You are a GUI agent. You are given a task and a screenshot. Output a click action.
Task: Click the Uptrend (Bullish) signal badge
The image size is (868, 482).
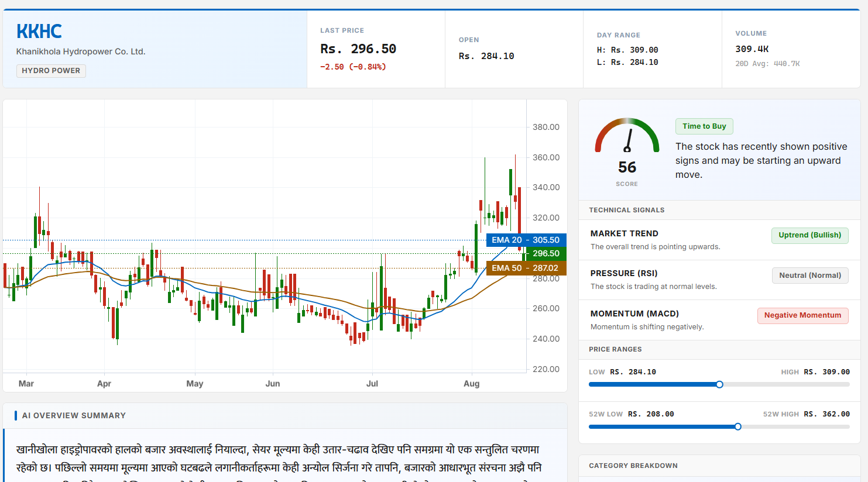(809, 235)
